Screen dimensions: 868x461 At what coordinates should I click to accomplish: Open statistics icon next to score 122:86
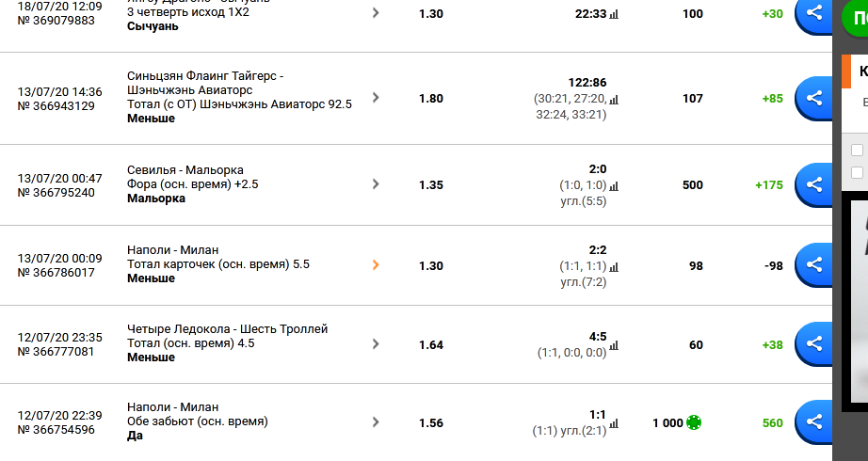click(x=614, y=100)
